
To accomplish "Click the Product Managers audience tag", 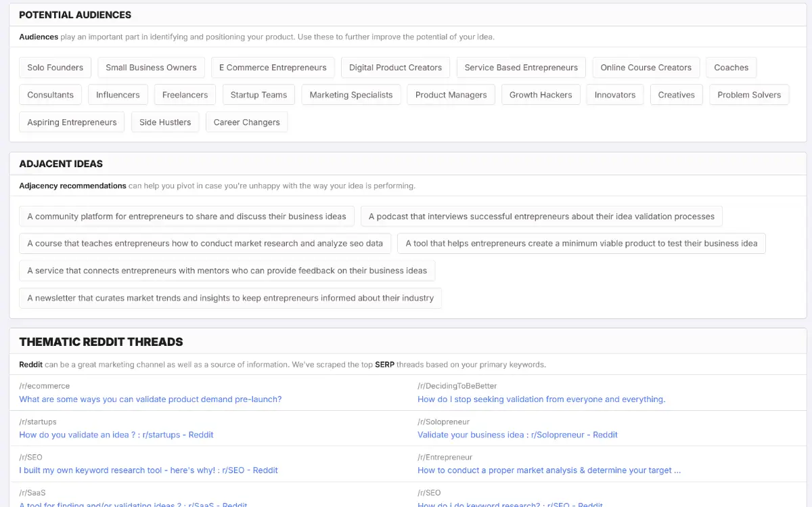I will [451, 95].
